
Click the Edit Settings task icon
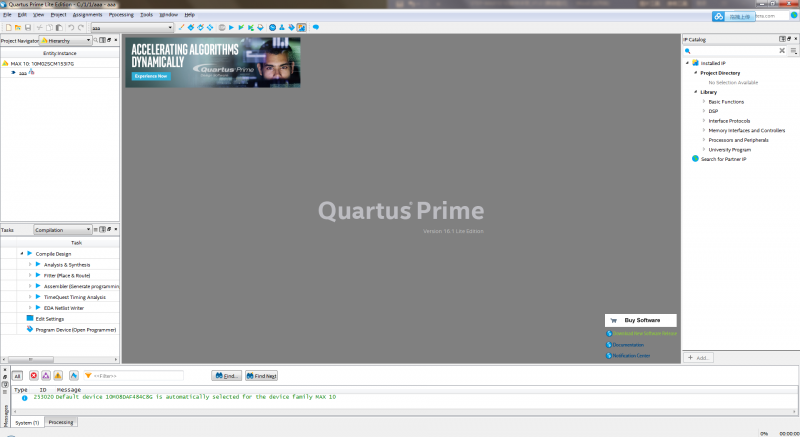tap(30, 318)
